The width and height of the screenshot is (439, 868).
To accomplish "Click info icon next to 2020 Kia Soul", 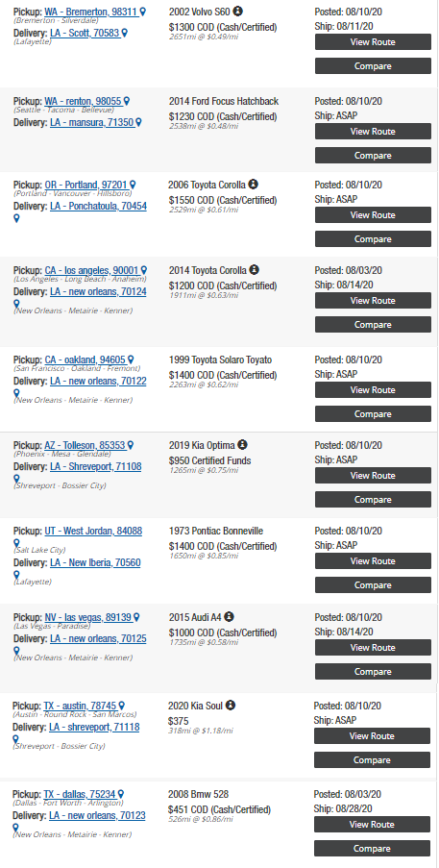I will pos(231,706).
